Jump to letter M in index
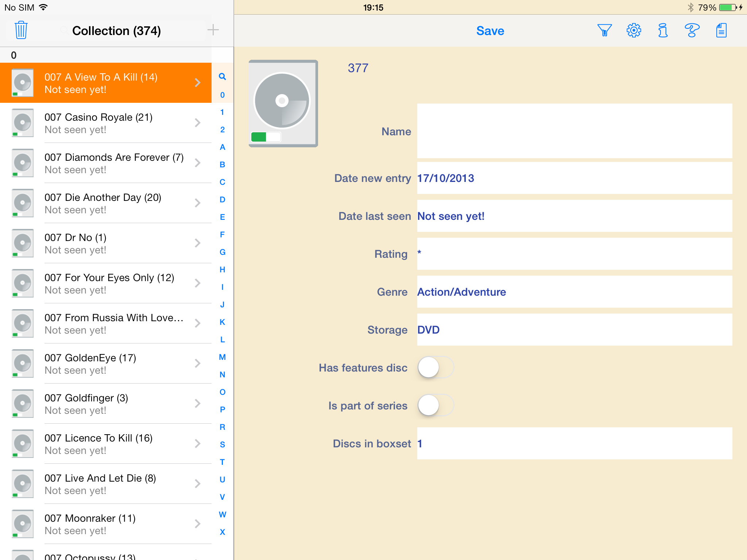Viewport: 747px width, 560px height. click(222, 357)
